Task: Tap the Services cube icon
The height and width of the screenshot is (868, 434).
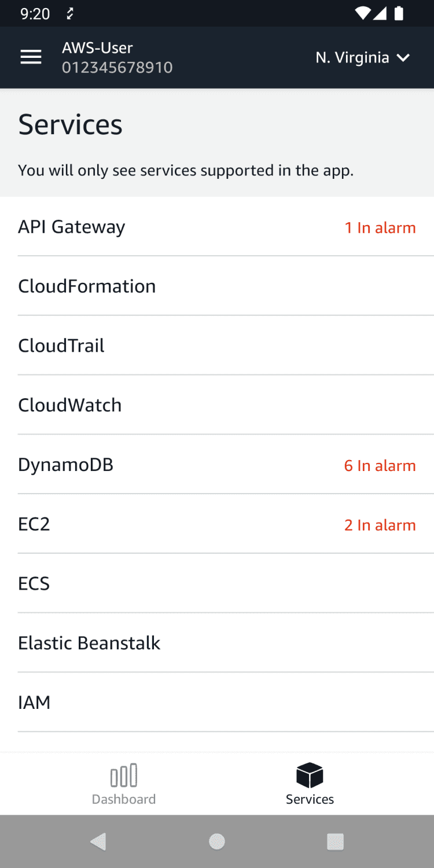Action: tap(310, 775)
